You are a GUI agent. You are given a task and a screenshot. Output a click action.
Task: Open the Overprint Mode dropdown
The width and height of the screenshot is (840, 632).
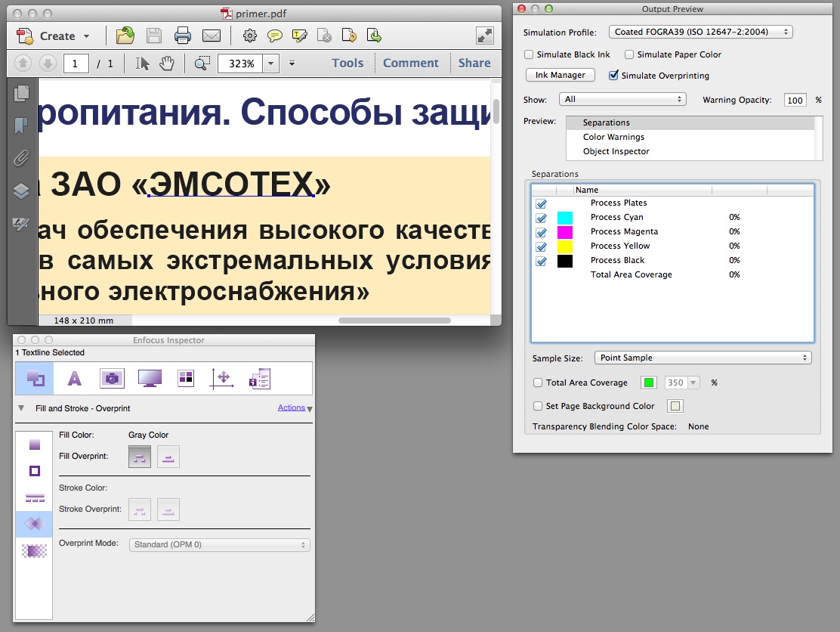(x=220, y=544)
